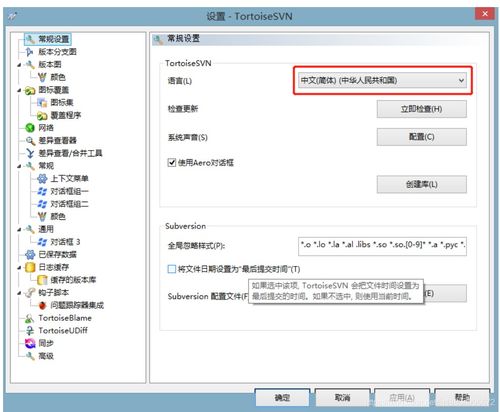Click the 网络 globe icon

point(30,128)
